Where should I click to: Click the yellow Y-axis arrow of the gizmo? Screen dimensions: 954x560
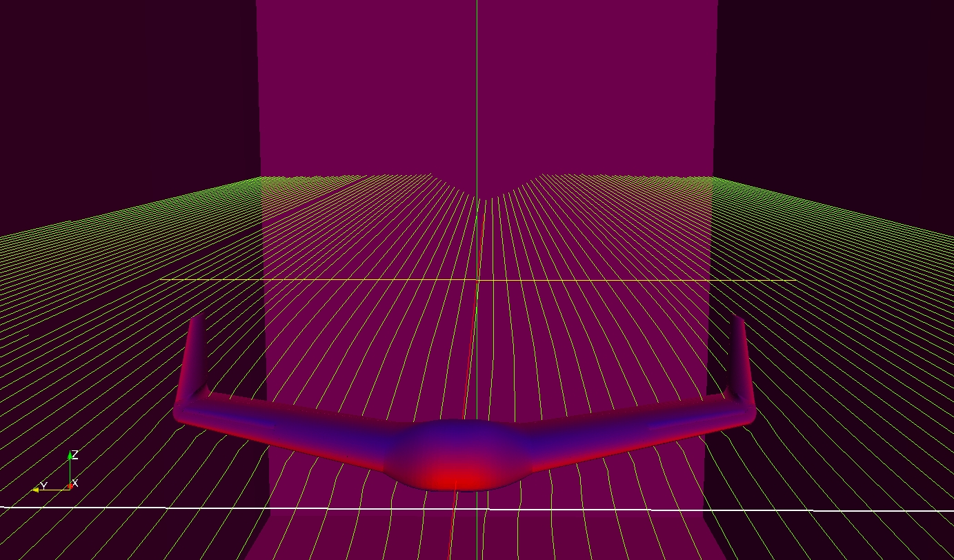point(36,490)
